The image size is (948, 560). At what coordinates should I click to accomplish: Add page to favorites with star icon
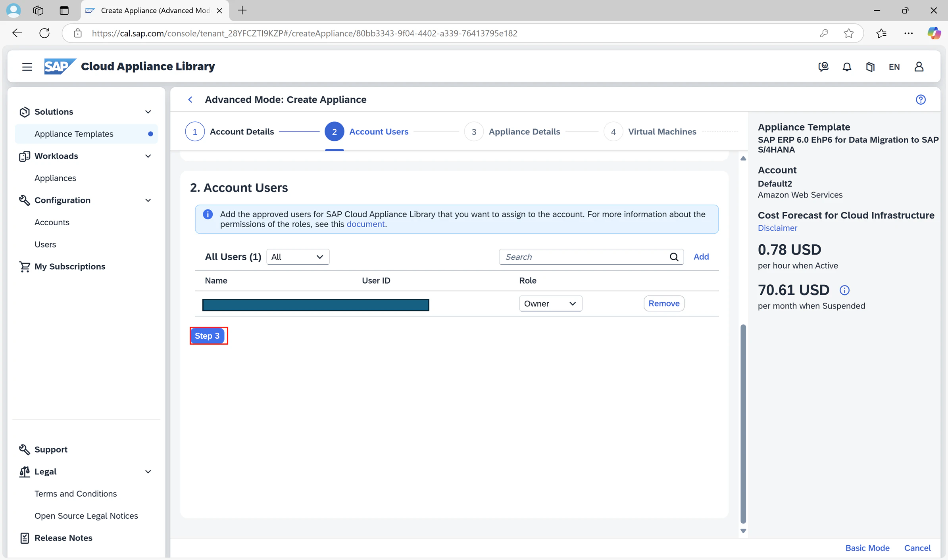pyautogui.click(x=848, y=33)
